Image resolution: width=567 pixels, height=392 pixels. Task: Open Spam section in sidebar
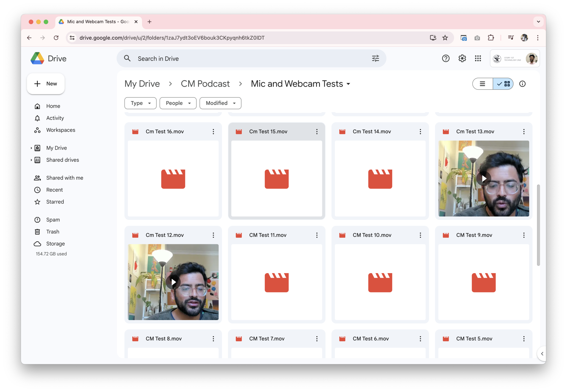(x=53, y=219)
